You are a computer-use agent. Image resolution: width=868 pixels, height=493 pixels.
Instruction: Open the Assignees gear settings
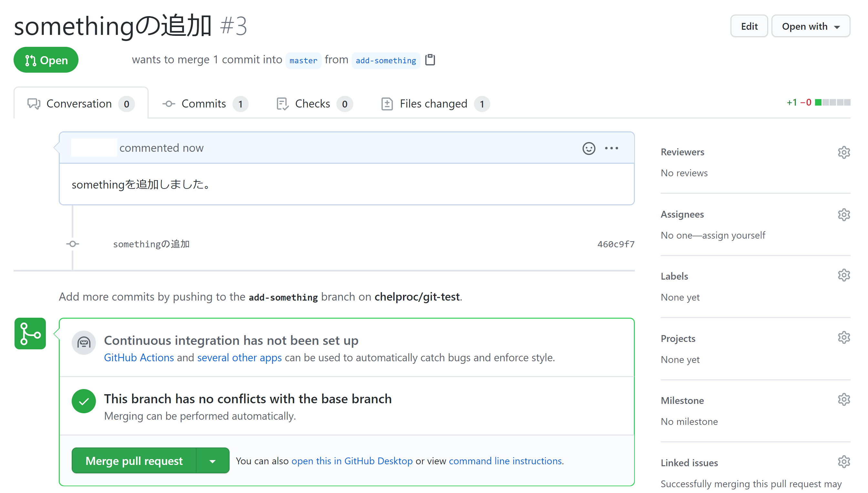point(843,215)
